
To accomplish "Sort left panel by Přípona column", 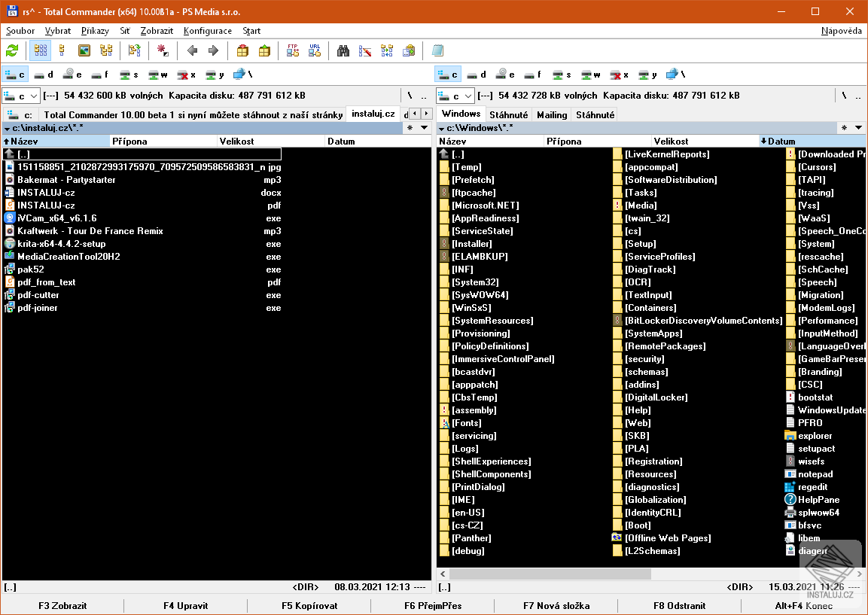I will pyautogui.click(x=163, y=142).
